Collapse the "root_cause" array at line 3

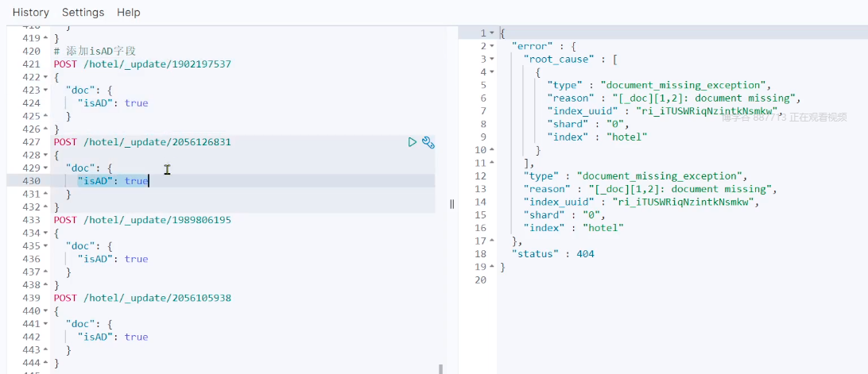[491, 60]
